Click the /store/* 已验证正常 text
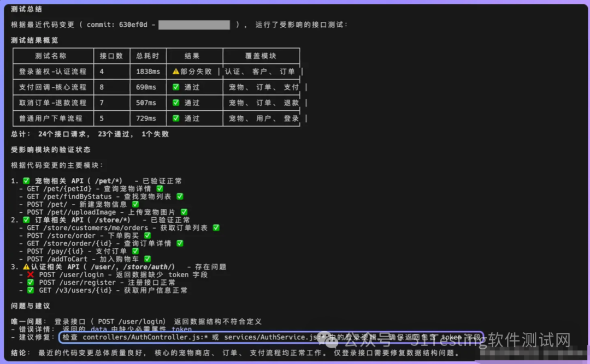 (x=143, y=220)
